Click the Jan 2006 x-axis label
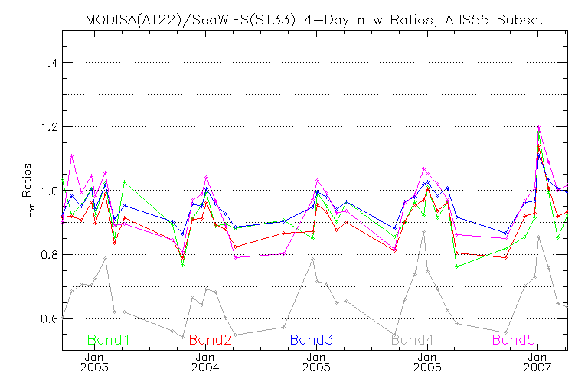 pyautogui.click(x=427, y=362)
